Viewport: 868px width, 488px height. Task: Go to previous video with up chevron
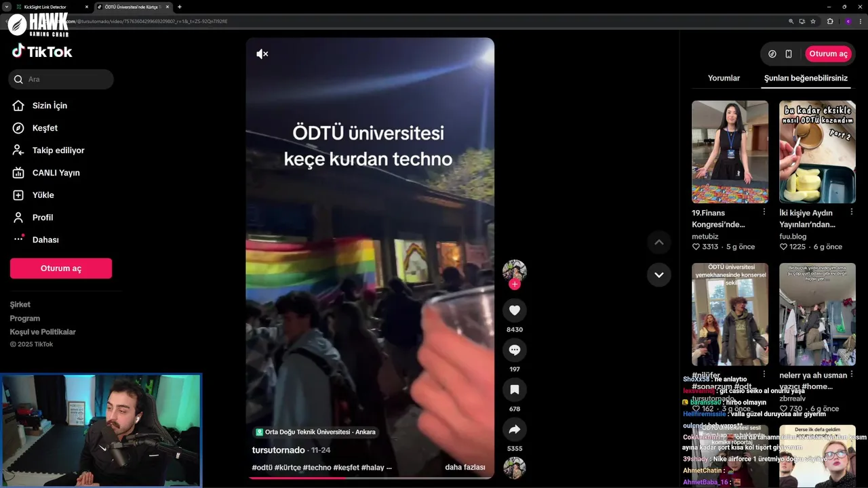tap(658, 242)
